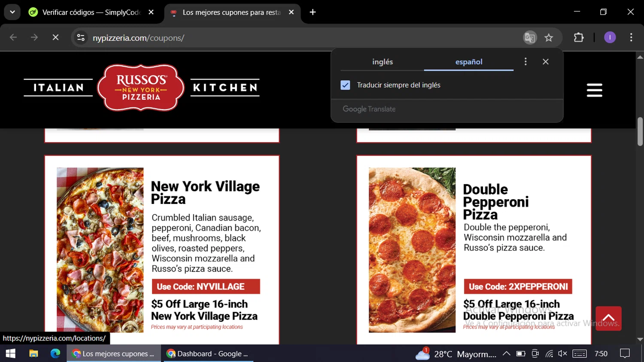Switch to the Verificar códigos SimplyCodes tab

(x=91, y=12)
